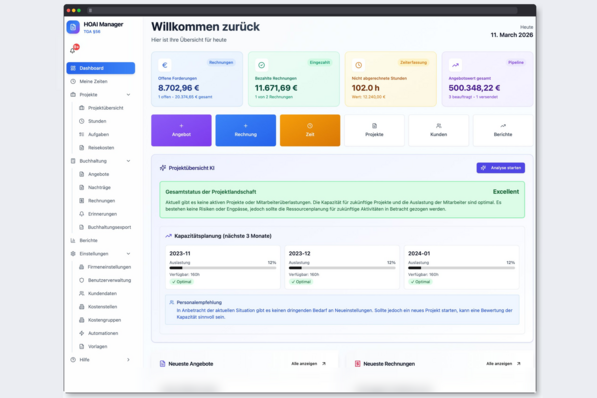Open Buchhaltungsexport page
The width and height of the screenshot is (597, 398).
[x=105, y=227]
